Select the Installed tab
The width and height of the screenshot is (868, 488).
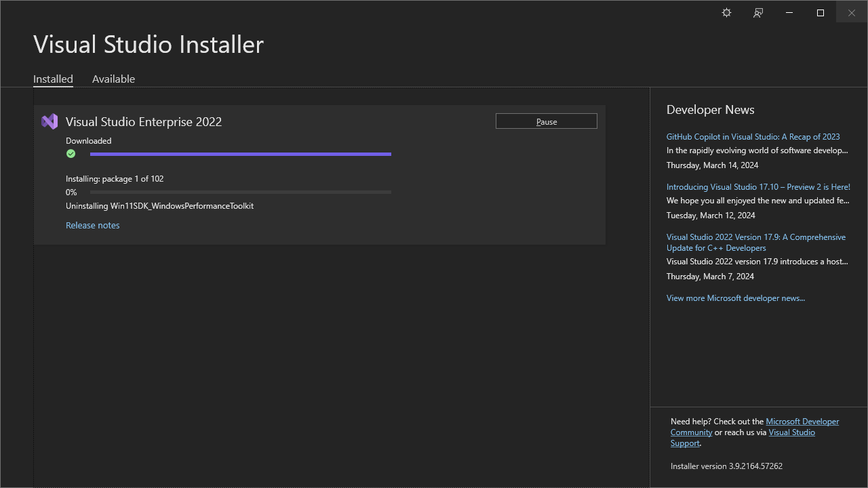tap(53, 79)
